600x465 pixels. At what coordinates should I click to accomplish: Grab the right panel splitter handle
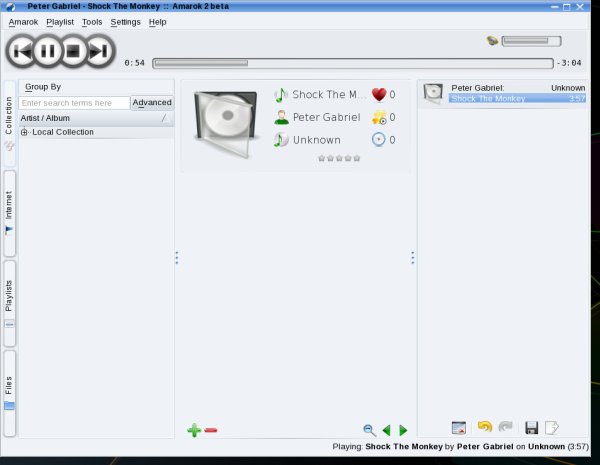[x=412, y=258]
